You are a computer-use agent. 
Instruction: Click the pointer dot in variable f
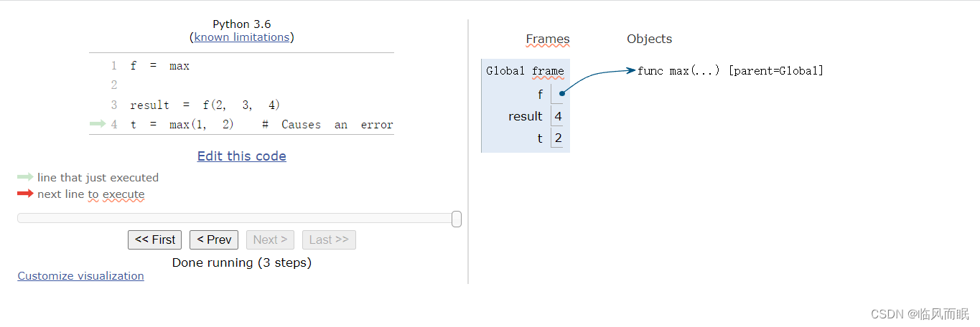[x=561, y=93]
